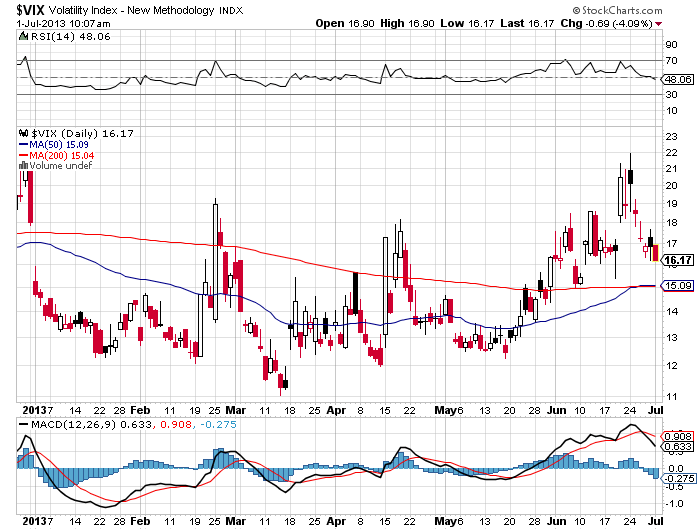
Task: Click the volume bars icon beside Volume undef
Action: pos(23,166)
